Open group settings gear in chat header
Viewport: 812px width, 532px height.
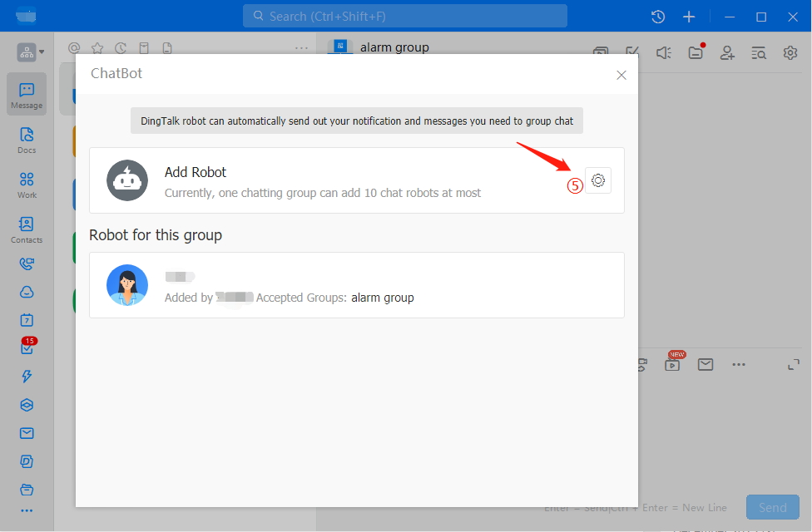point(790,52)
